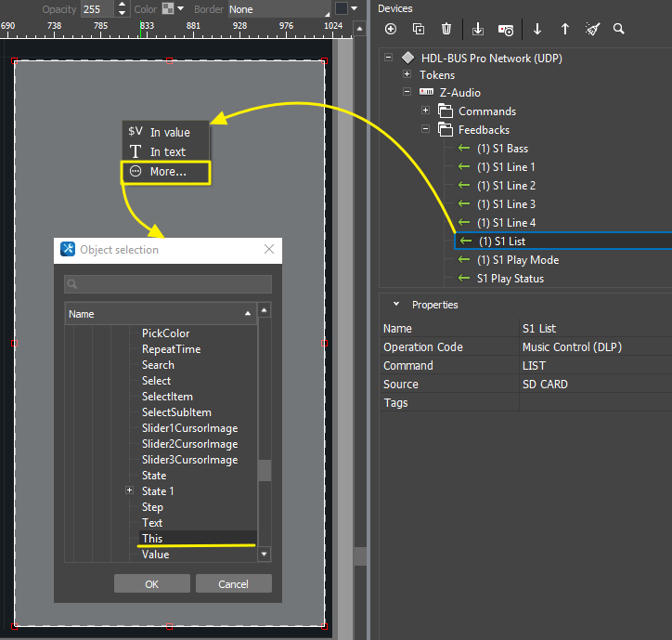Click the add device plus icon

pos(391,29)
